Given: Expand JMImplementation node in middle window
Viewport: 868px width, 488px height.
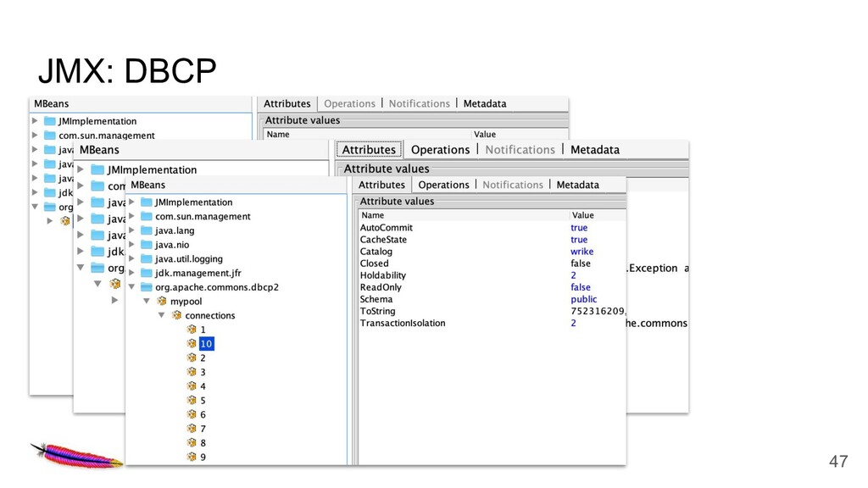Looking at the screenshot, I should tap(81, 169).
